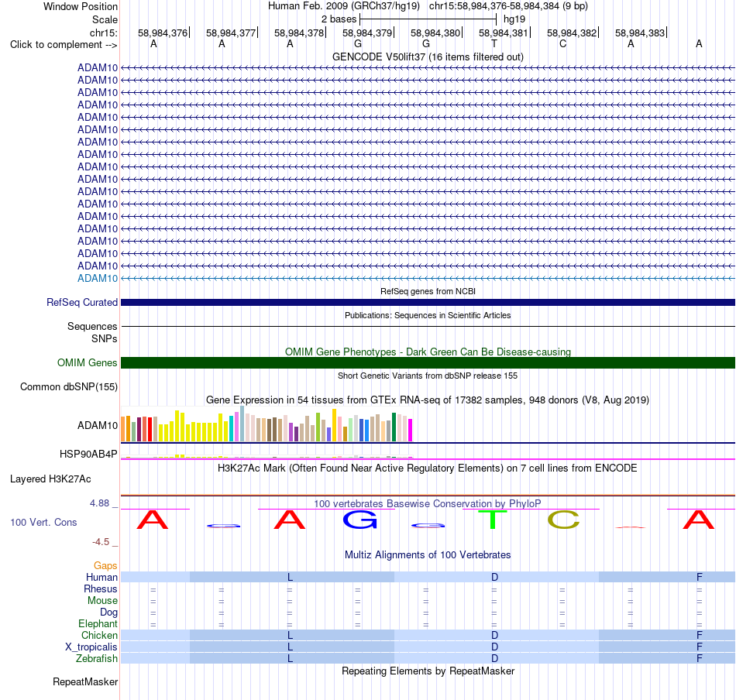Click the 'chr15:58,984,376-58,984,384 (9 bp)' position text
Screen dimensions: 736x700
(508, 6)
